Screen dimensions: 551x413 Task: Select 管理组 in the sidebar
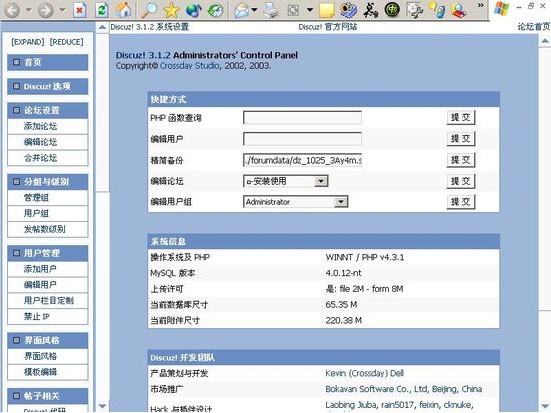coord(47,198)
